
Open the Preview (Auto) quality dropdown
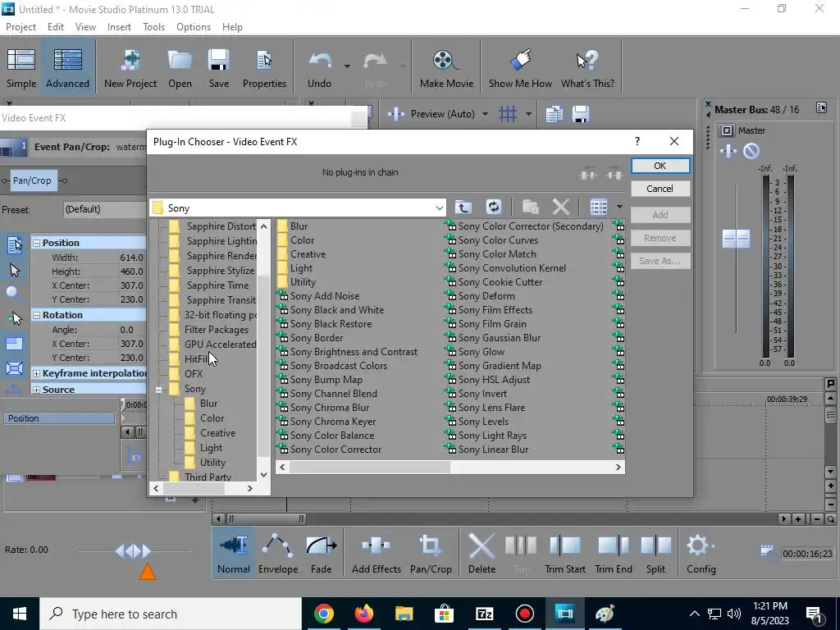click(485, 113)
